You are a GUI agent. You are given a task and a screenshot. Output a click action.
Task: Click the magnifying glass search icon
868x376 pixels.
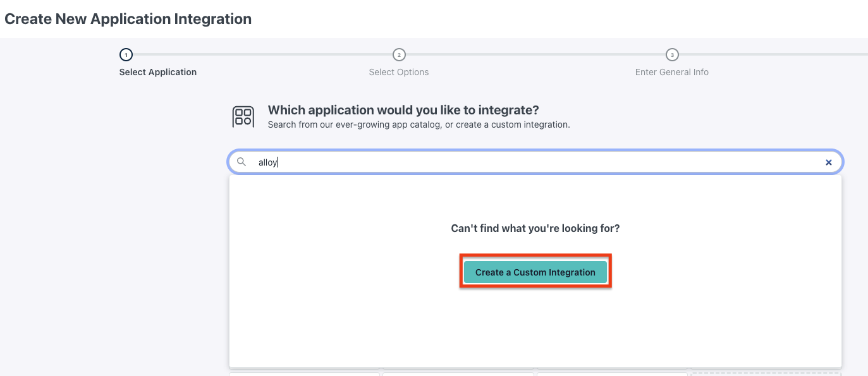click(241, 162)
